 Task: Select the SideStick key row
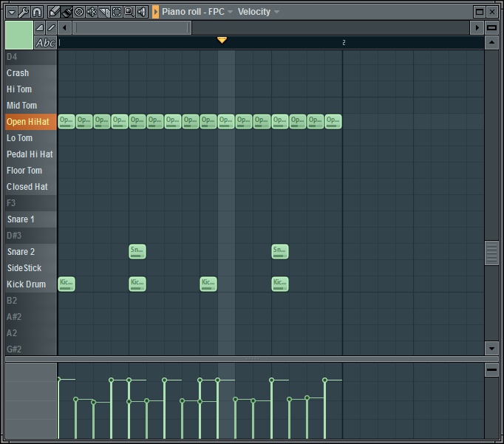pos(31,268)
